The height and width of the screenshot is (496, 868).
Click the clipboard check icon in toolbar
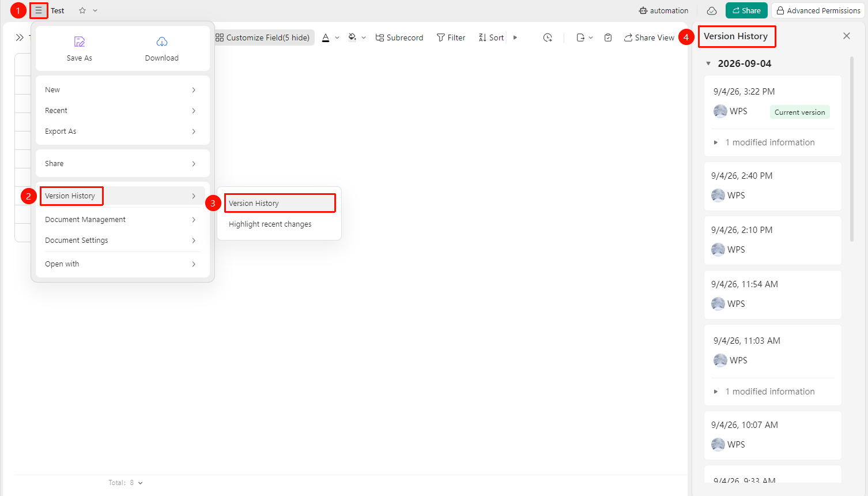[x=608, y=37]
